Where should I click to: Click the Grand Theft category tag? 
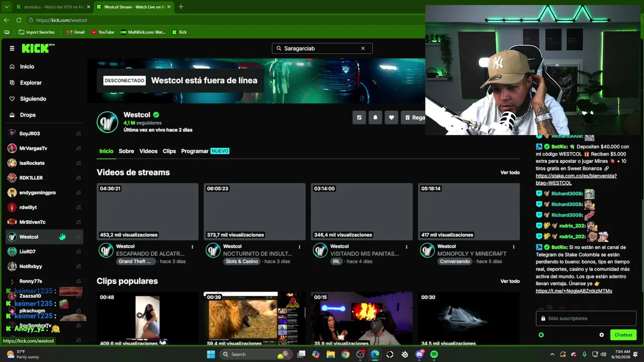(135, 261)
